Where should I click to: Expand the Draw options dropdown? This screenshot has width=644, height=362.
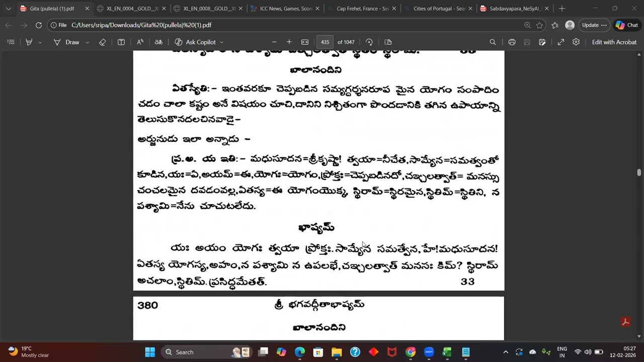87,42
